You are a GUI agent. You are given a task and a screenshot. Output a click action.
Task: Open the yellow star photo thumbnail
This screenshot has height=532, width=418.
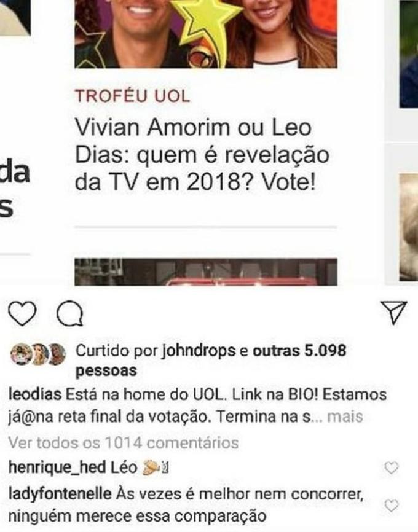206,34
